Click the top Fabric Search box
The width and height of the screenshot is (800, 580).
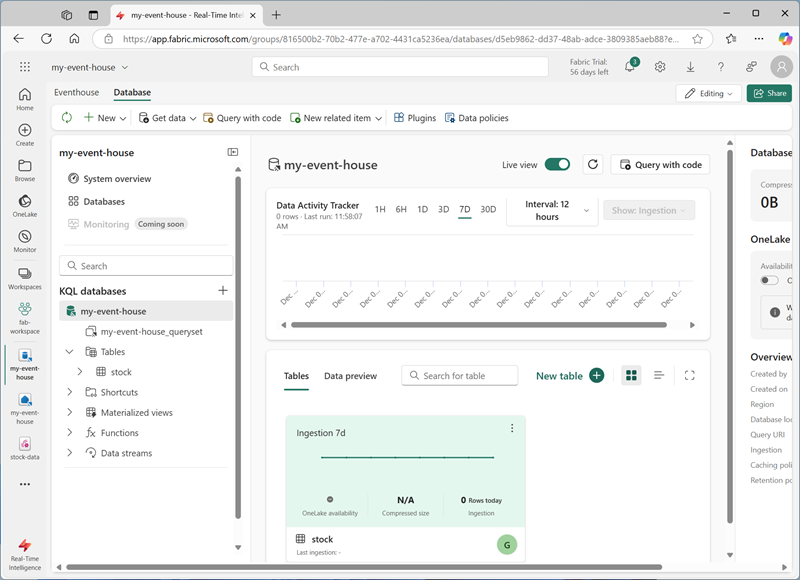[x=400, y=67]
